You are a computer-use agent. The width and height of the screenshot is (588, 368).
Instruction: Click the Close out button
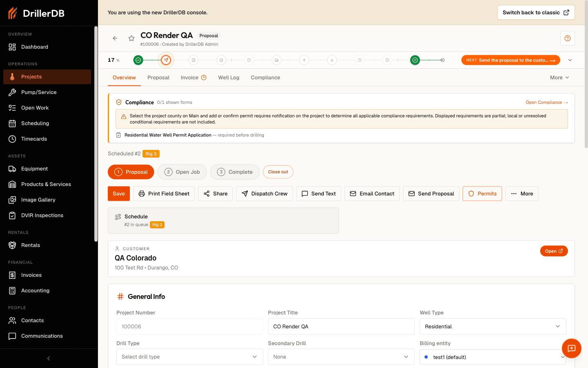point(278,172)
